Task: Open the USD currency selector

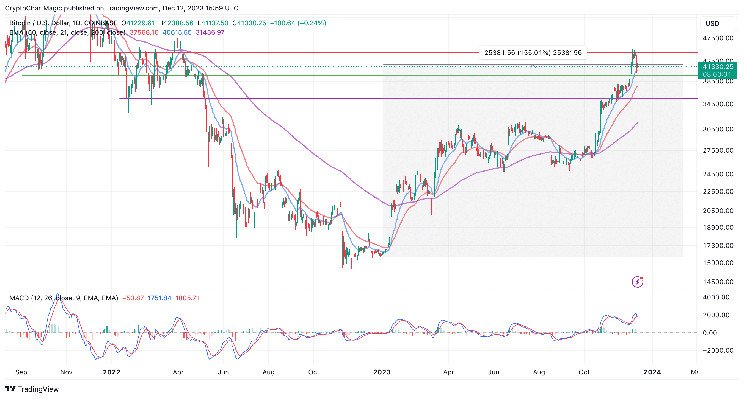Action: (712, 23)
